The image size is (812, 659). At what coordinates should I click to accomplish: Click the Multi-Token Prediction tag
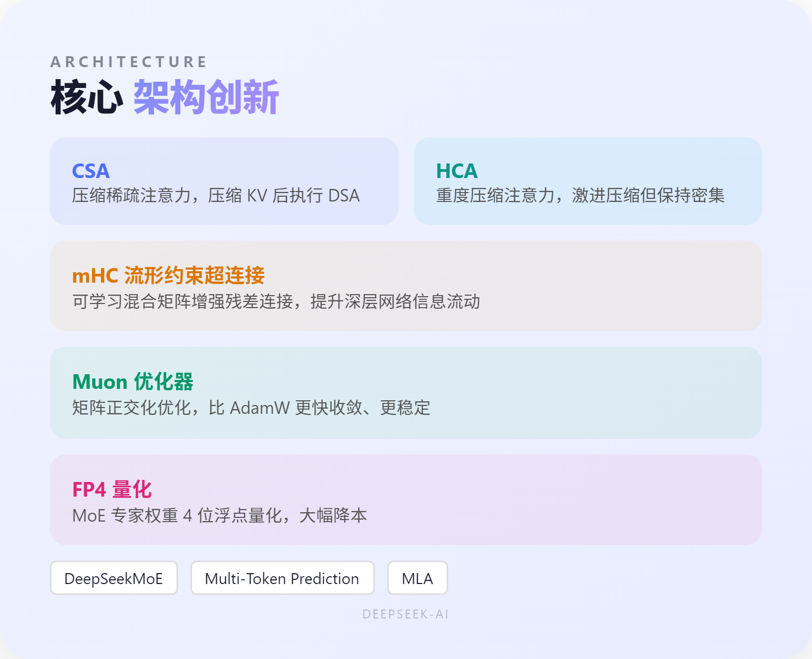click(x=282, y=578)
